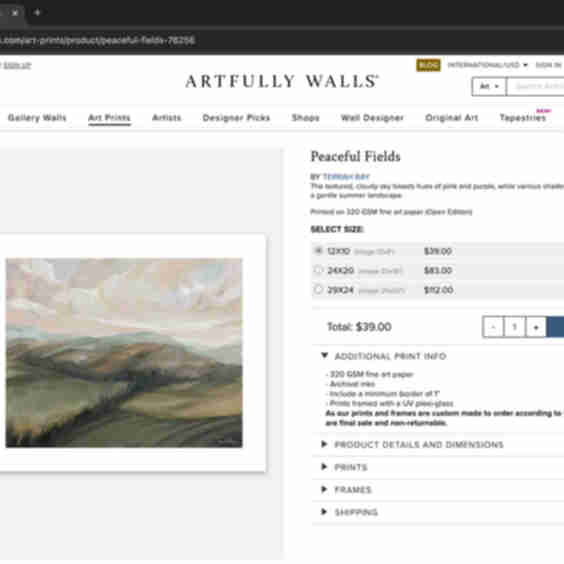Select the 12X10 size radio button

click(318, 250)
